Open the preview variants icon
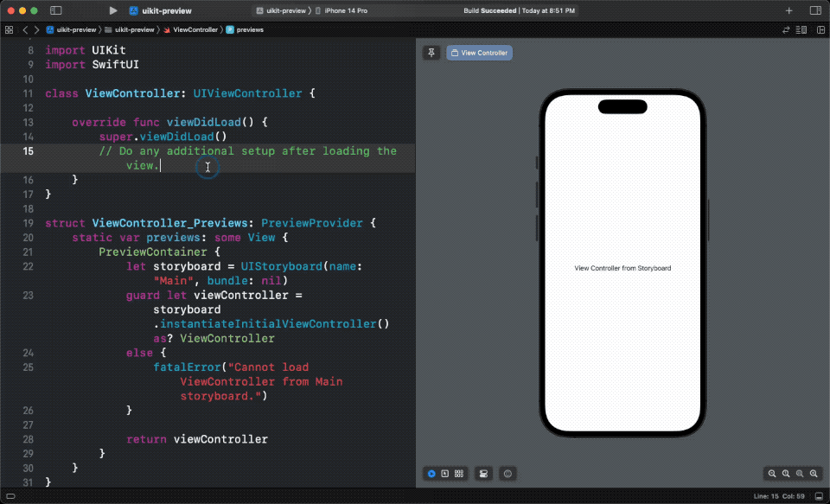The width and height of the screenshot is (830, 504). tap(458, 473)
